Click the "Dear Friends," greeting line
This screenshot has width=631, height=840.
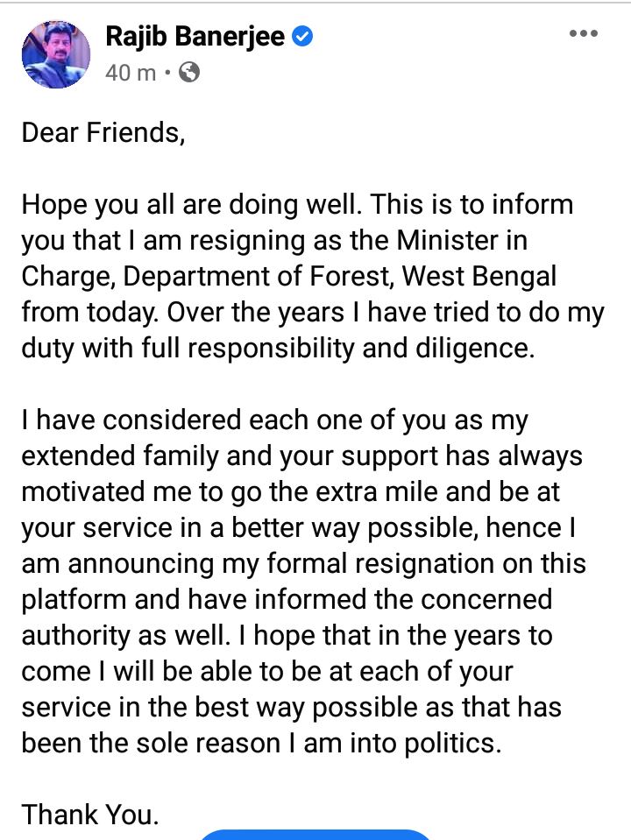[x=103, y=132]
